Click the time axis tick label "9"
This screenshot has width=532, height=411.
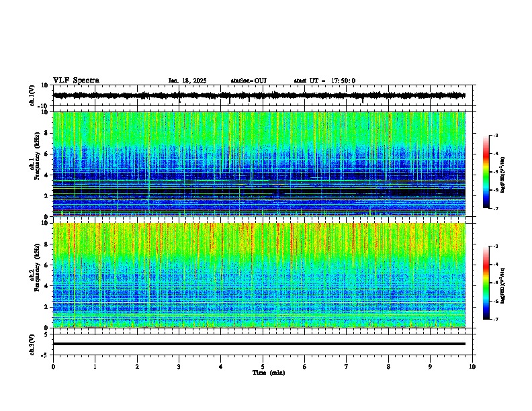(x=430, y=367)
